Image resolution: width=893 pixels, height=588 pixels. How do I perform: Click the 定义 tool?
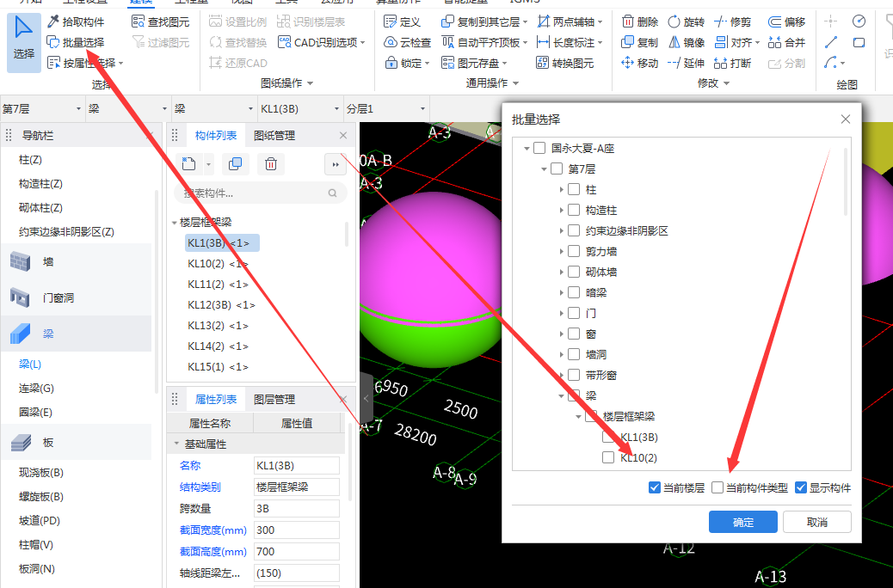click(402, 21)
